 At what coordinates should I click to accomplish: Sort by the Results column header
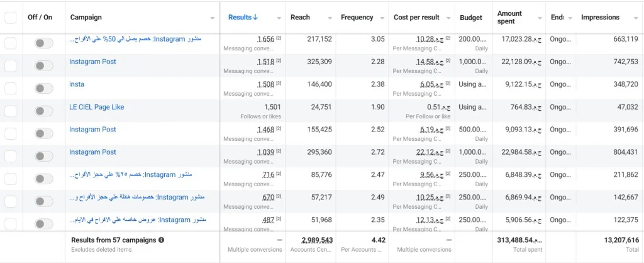pos(240,17)
